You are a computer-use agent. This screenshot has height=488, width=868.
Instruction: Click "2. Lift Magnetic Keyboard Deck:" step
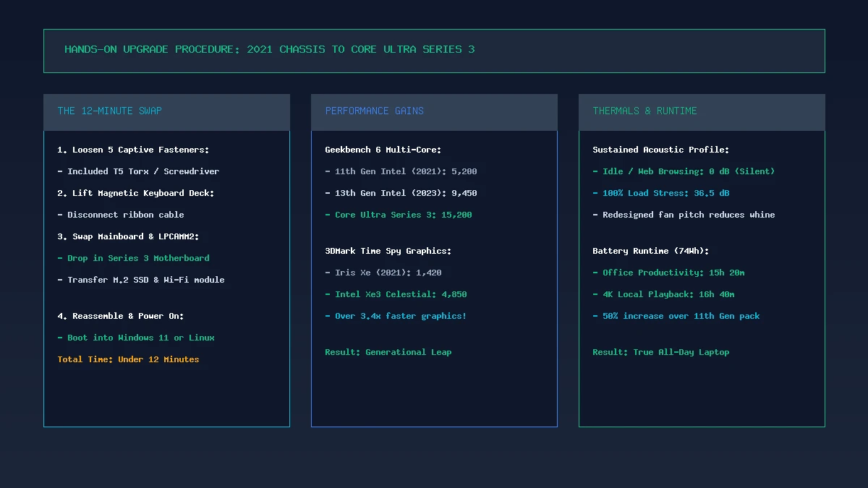pyautogui.click(x=136, y=193)
